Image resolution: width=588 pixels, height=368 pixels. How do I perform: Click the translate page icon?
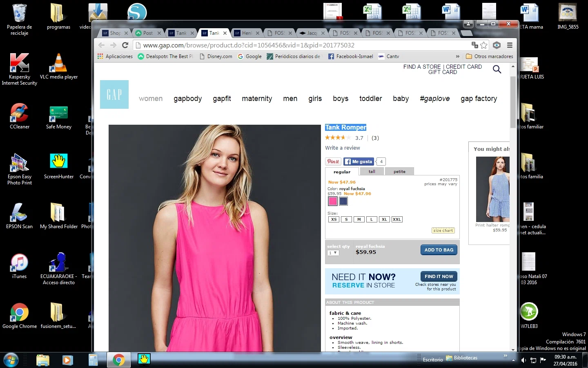(x=474, y=45)
